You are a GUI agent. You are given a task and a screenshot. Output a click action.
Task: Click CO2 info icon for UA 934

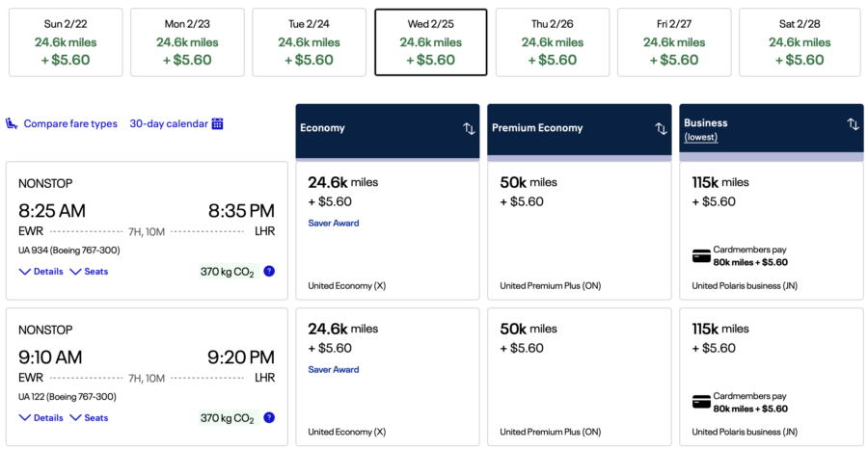[x=269, y=272]
